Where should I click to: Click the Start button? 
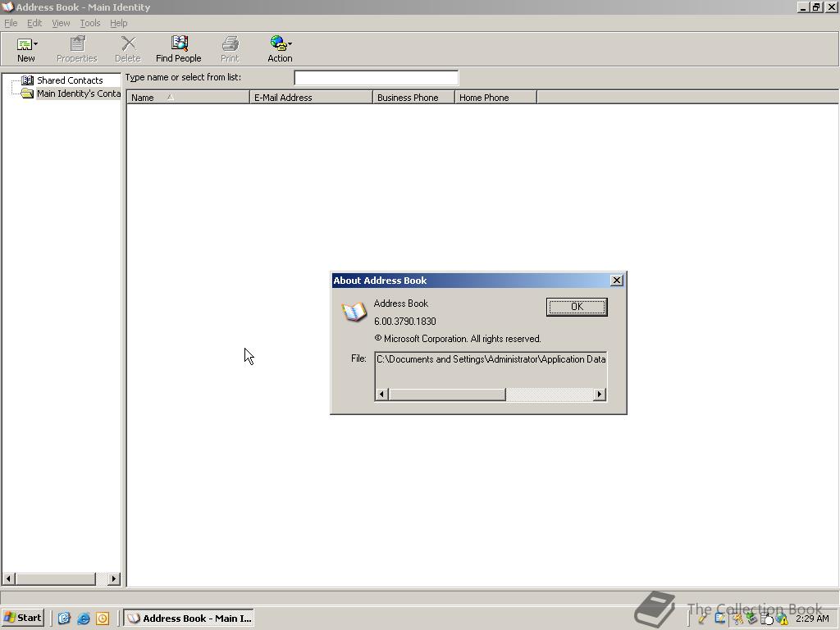click(x=22, y=618)
